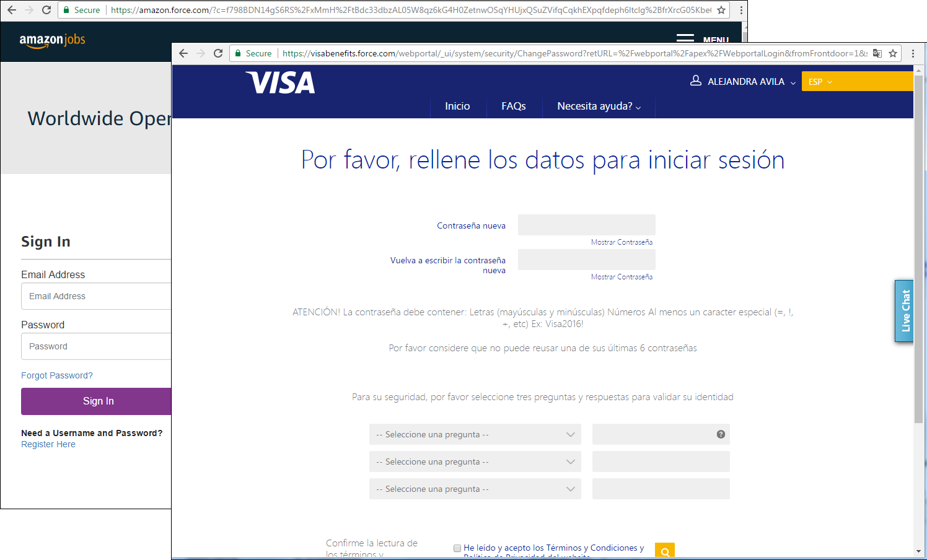Click Visa window address bar URL
Viewport: 927px width, 560px height.
pyautogui.click(x=574, y=53)
